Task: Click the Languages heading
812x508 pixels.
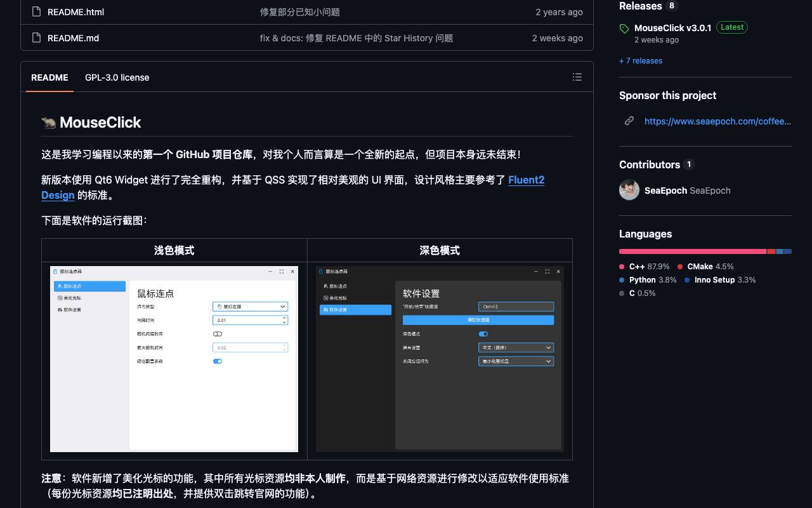Action: click(645, 234)
